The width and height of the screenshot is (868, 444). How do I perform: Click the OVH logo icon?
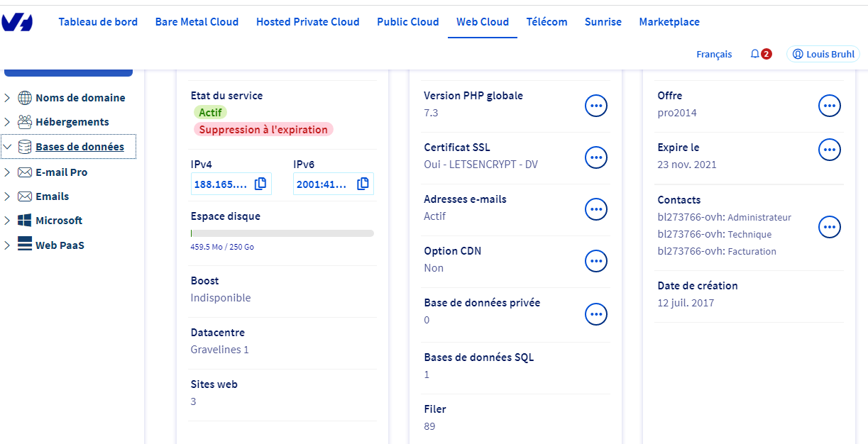[x=17, y=23]
